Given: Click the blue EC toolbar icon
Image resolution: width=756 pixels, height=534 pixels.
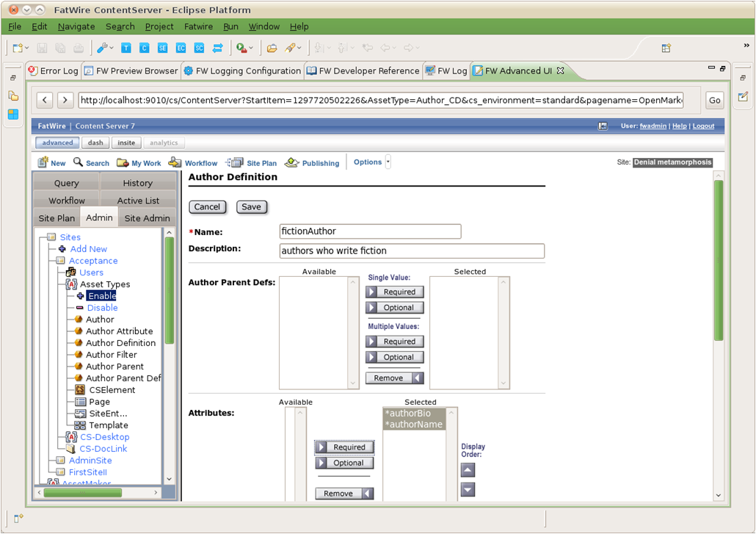Looking at the screenshot, I should (181, 48).
